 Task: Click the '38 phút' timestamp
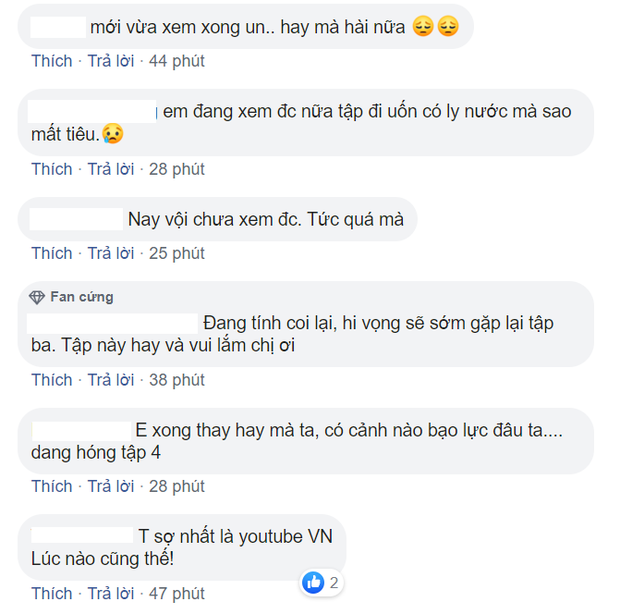coord(176,380)
